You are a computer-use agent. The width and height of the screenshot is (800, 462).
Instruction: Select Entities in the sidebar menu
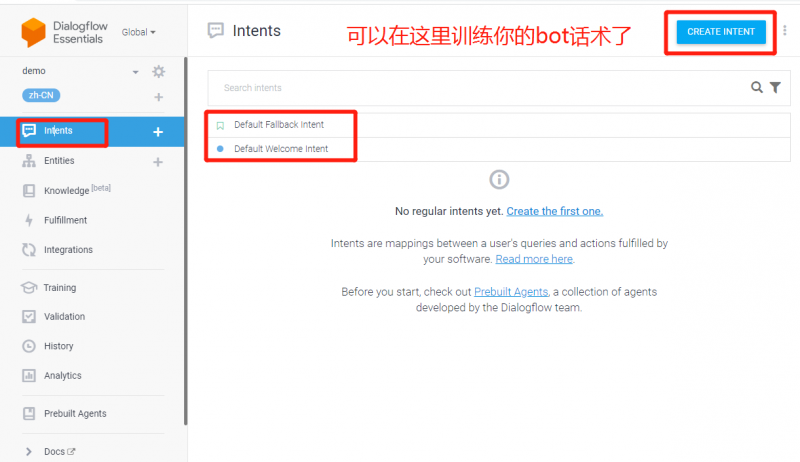tap(59, 161)
